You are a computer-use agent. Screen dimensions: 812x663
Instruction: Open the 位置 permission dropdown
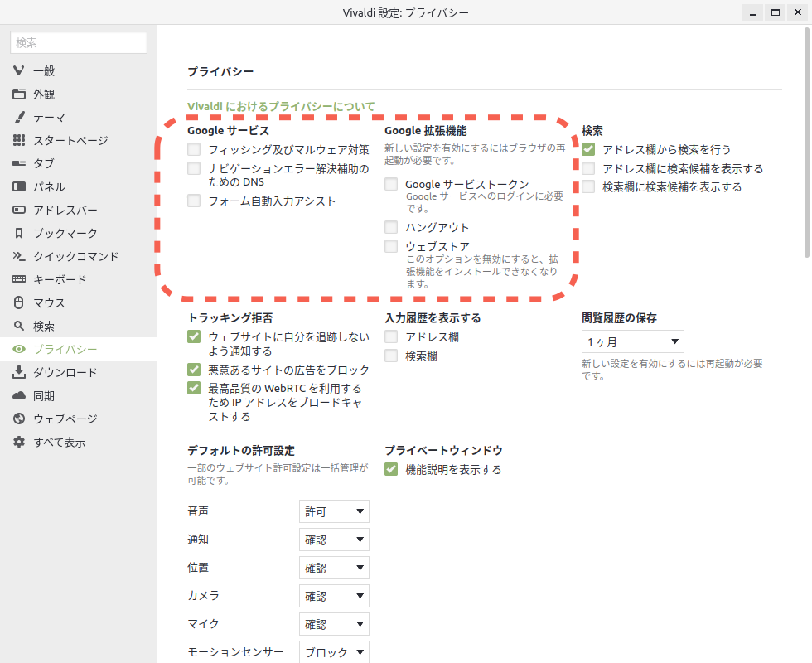point(334,568)
